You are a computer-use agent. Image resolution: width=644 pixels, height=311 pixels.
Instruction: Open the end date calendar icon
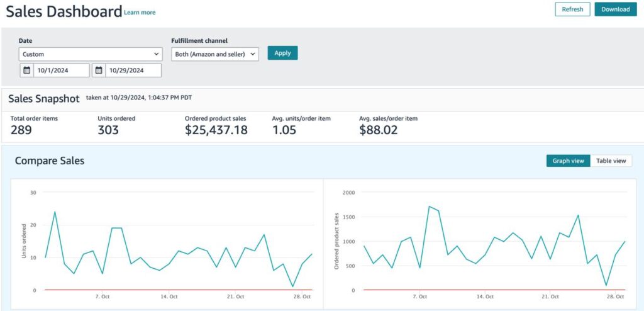point(99,71)
